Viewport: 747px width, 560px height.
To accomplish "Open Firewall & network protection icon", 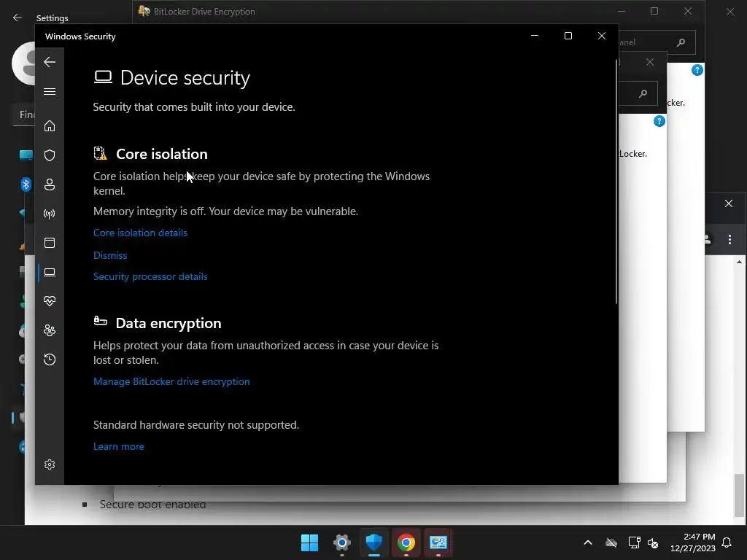I will point(50,214).
